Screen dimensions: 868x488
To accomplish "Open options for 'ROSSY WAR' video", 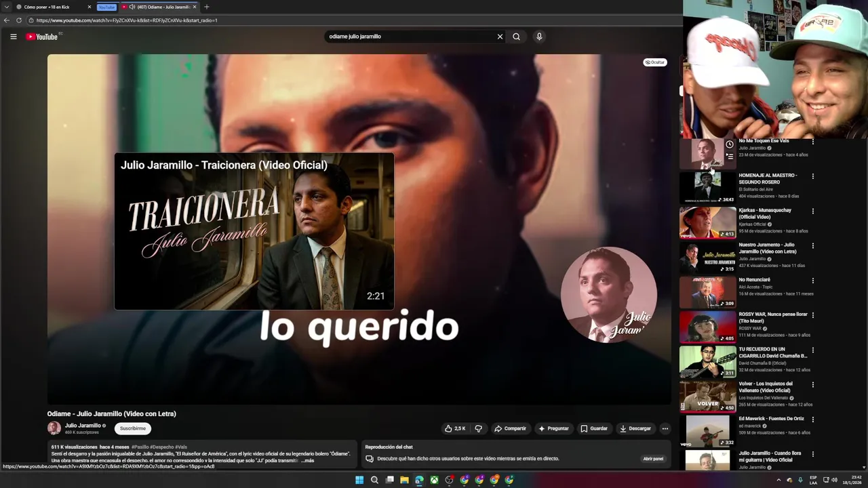I will [x=812, y=315].
